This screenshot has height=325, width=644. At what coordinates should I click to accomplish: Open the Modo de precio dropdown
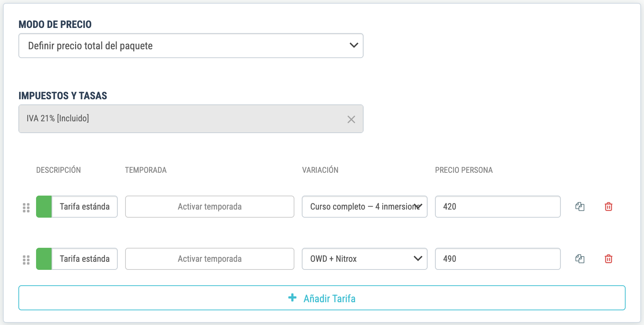tap(191, 46)
